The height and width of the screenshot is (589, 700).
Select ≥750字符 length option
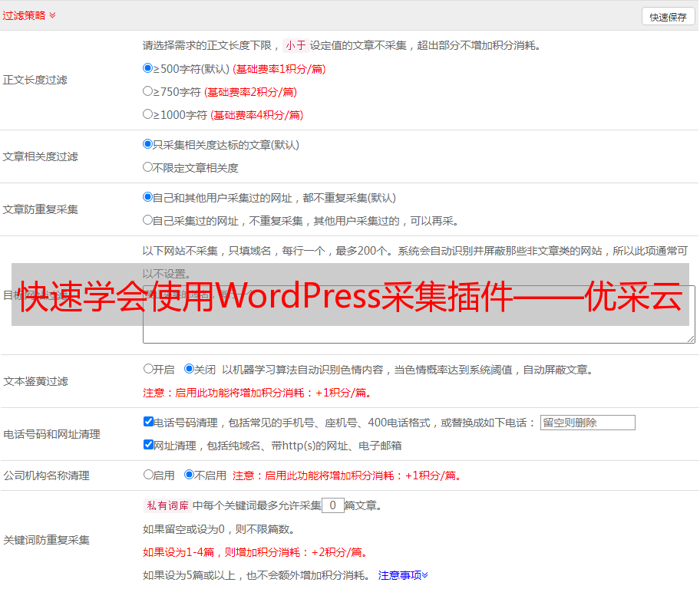[x=148, y=91]
